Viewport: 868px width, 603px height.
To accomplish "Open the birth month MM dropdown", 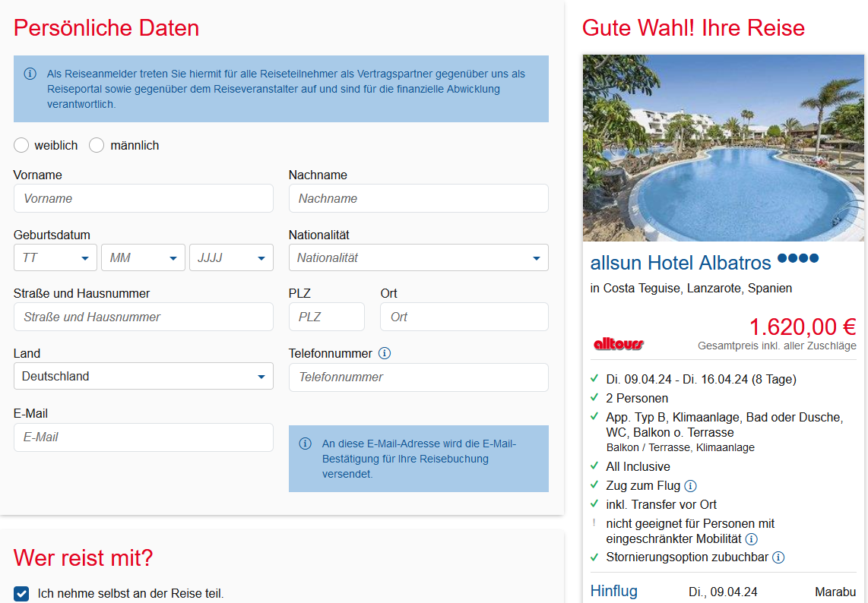I will click(x=143, y=257).
